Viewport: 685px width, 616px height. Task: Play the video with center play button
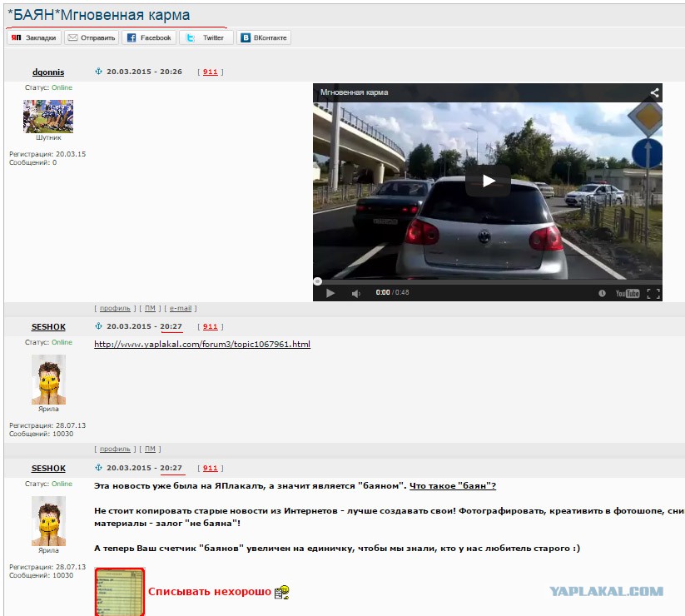(488, 181)
